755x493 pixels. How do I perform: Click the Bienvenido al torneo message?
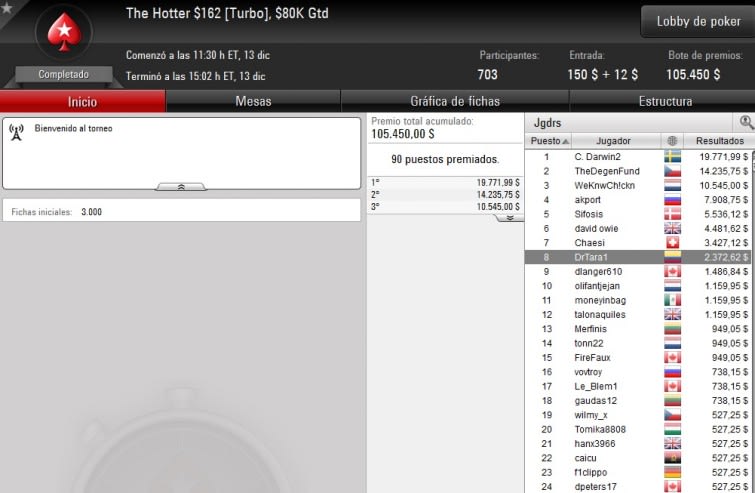click(x=73, y=129)
